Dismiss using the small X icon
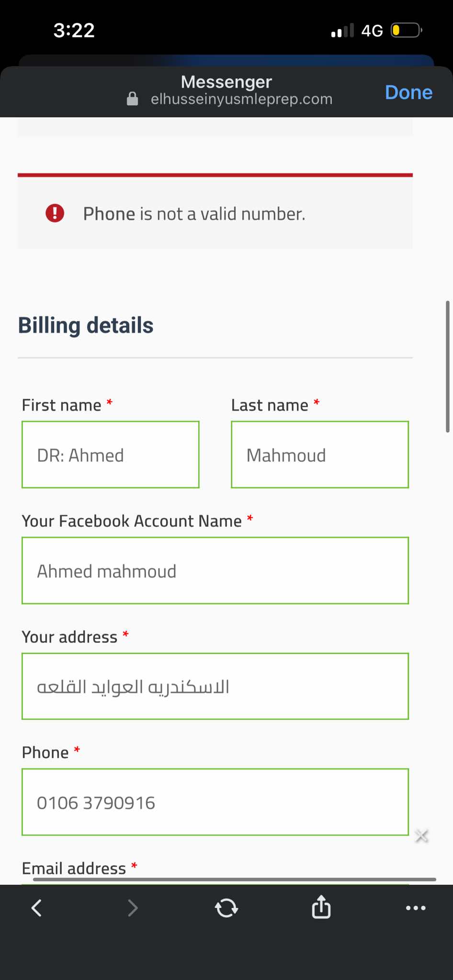Viewport: 453px width, 980px height. click(x=421, y=836)
